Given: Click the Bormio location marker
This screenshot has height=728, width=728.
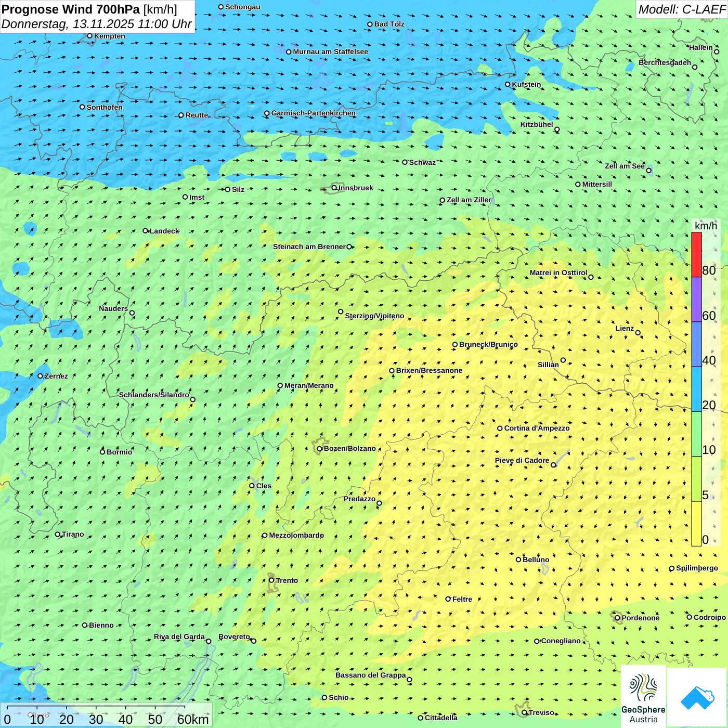Looking at the screenshot, I should click(x=102, y=452).
